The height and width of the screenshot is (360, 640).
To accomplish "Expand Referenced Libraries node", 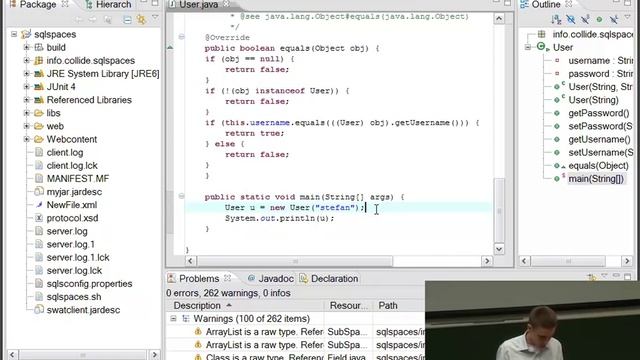I will [27, 100].
